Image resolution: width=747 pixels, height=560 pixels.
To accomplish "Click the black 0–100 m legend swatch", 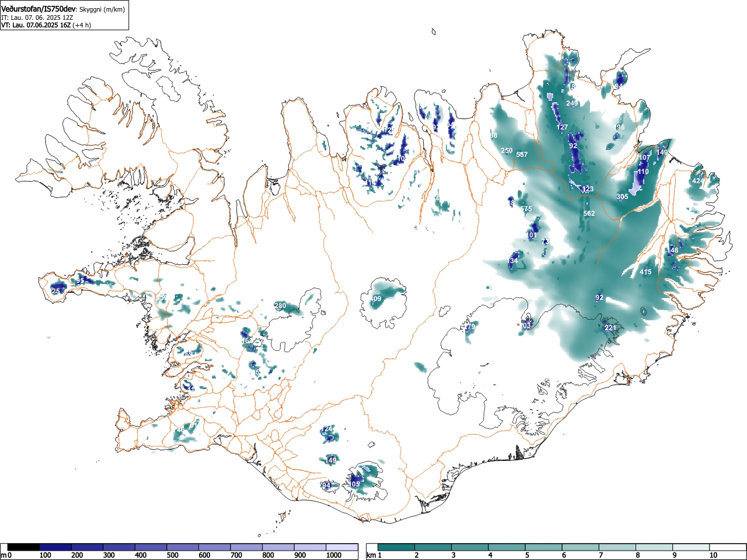I will coord(24,547).
